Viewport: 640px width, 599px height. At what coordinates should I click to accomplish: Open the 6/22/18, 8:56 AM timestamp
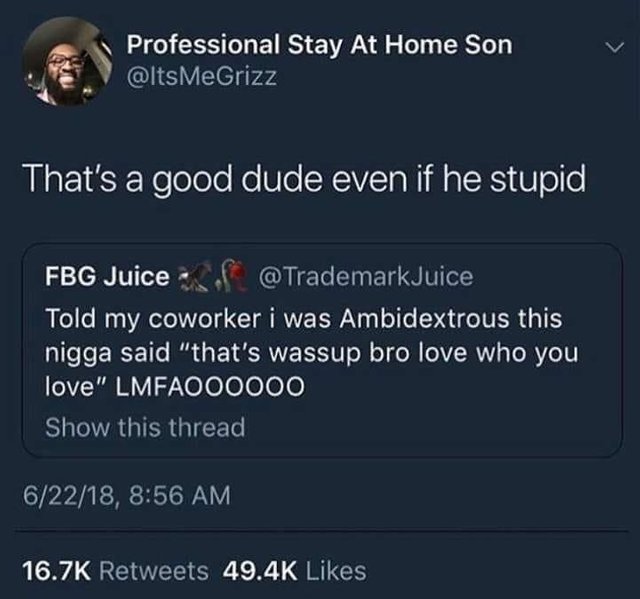[127, 495]
